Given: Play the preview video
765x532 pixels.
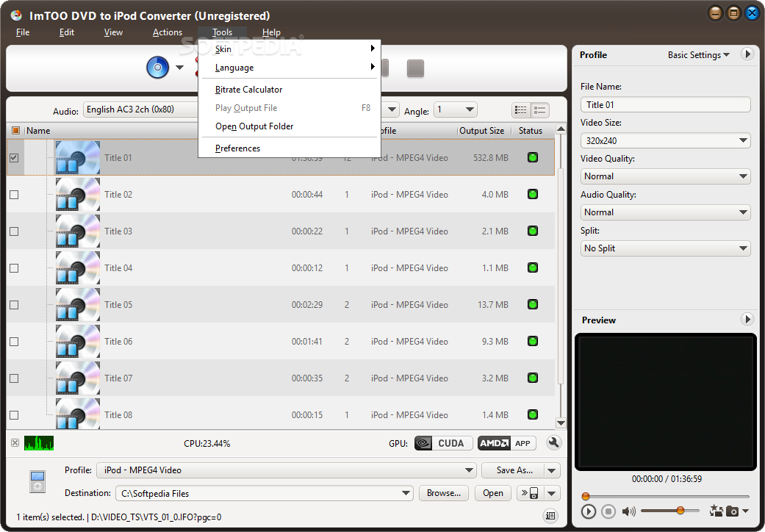Looking at the screenshot, I should pos(589,511).
